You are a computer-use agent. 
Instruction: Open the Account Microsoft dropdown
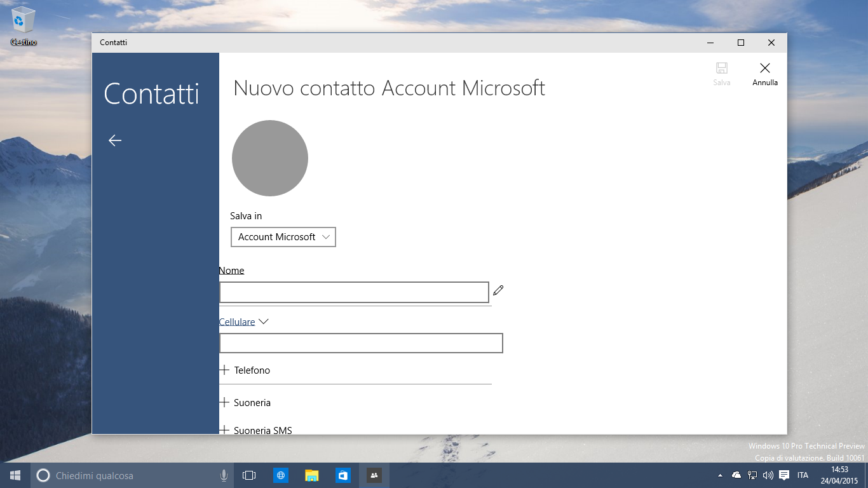(x=283, y=237)
